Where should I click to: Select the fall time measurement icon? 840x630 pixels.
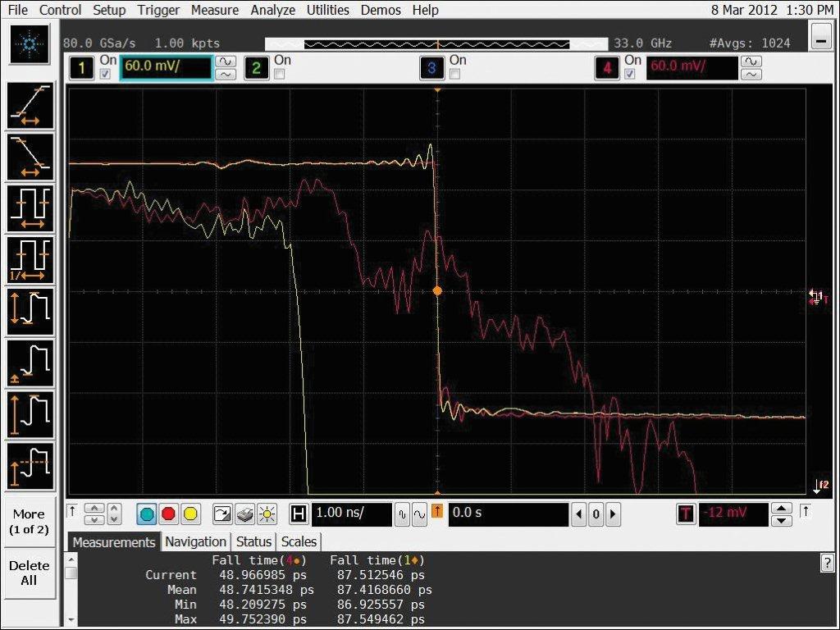31,157
